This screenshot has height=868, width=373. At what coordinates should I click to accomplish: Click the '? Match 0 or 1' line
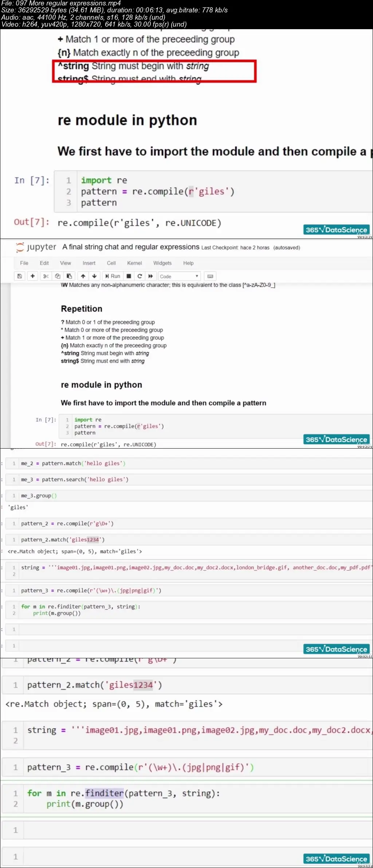pos(108,322)
